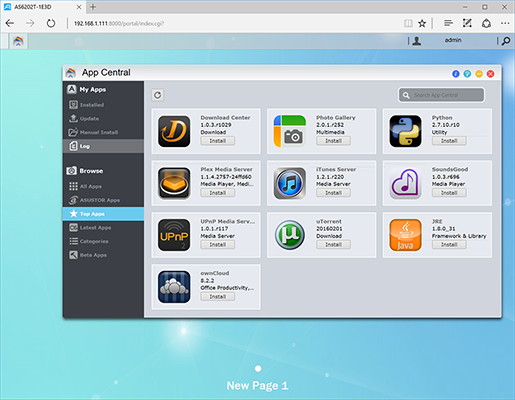Click the SoundsGood app icon
Viewport: 515px width, 400px height.
[x=405, y=183]
